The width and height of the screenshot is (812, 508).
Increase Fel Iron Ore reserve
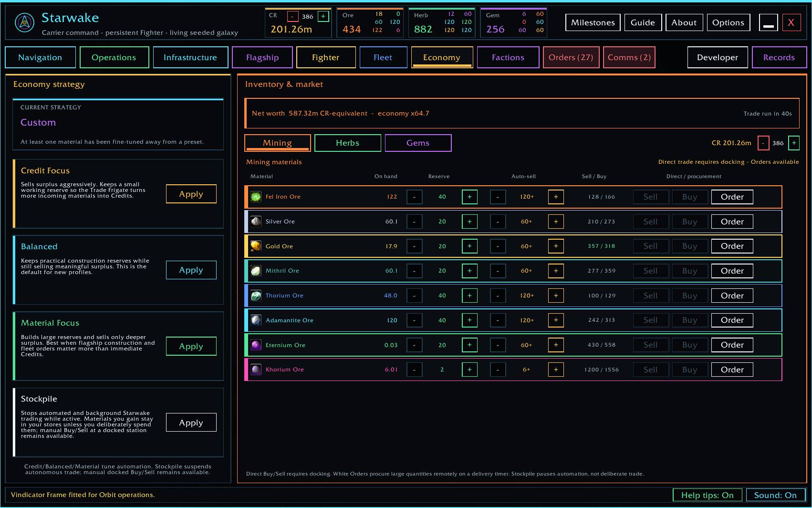pos(469,197)
